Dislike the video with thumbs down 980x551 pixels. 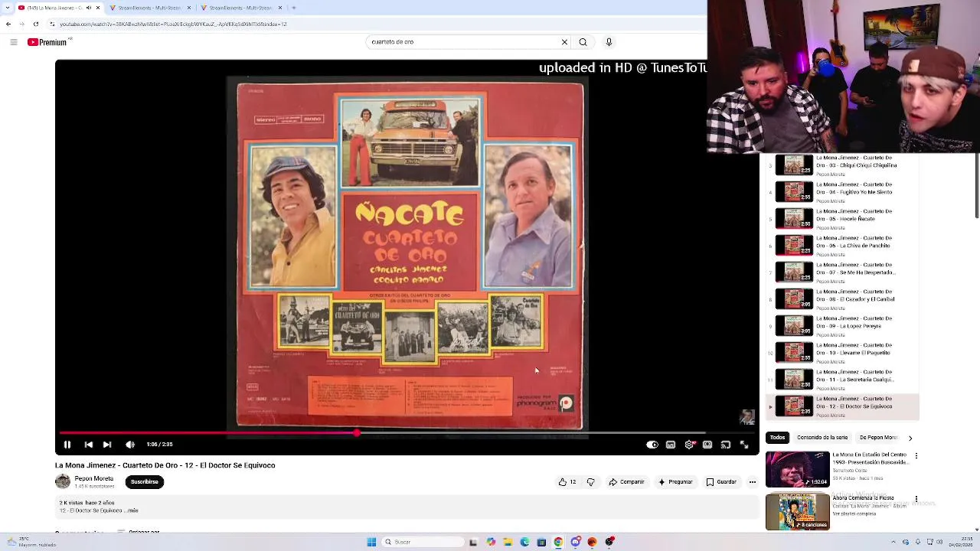[x=590, y=482]
